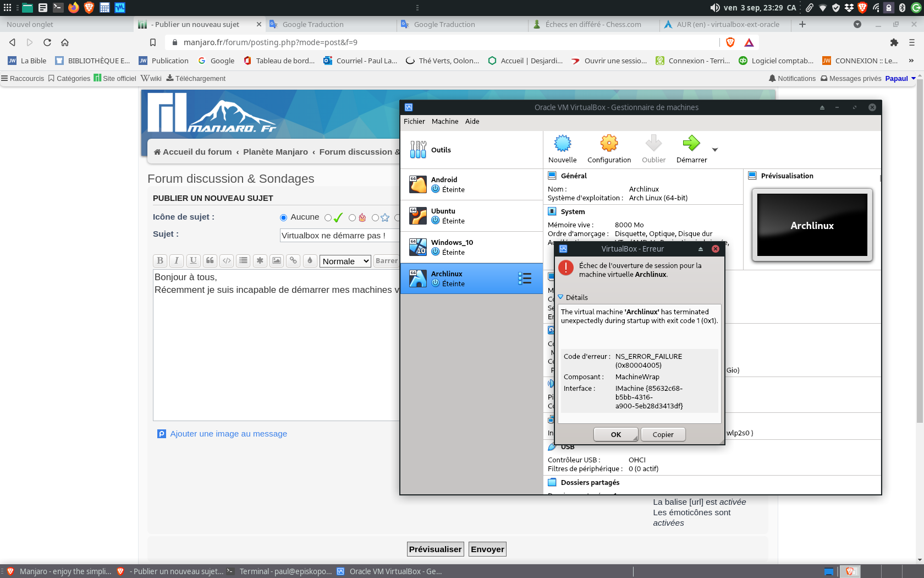Click the volume speaker icon in top panel
This screenshot has width=924, height=578.
tap(715, 8)
